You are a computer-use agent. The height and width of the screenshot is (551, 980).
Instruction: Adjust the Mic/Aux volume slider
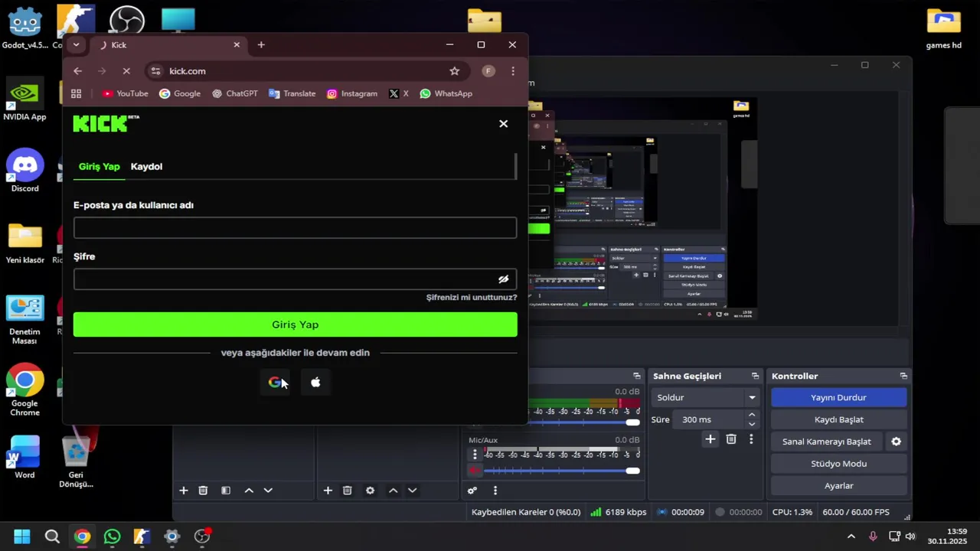(562, 471)
